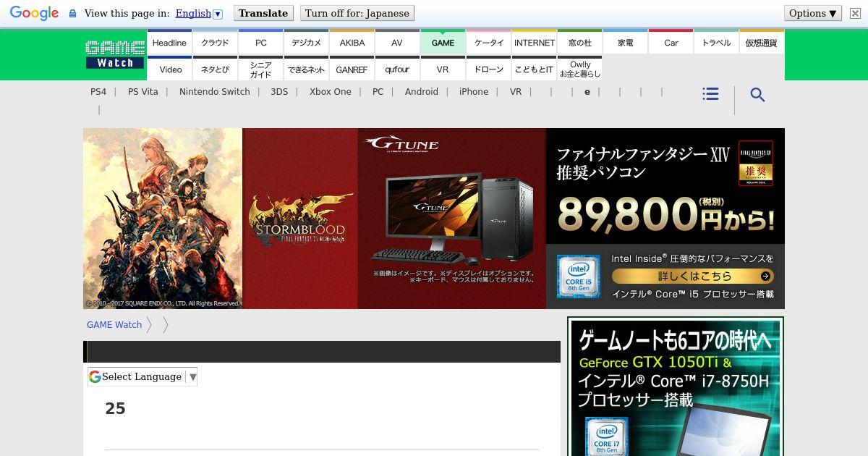Open the Car tab

pos(671,43)
